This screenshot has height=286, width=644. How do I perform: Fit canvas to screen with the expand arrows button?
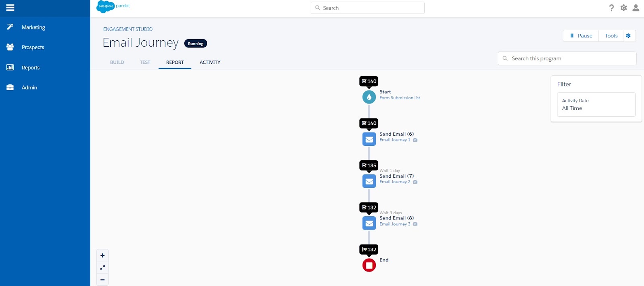(x=102, y=267)
